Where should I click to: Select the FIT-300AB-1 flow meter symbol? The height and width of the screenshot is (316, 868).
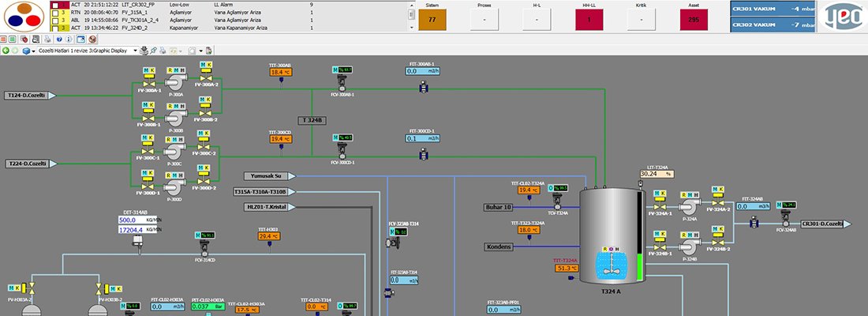tap(423, 85)
